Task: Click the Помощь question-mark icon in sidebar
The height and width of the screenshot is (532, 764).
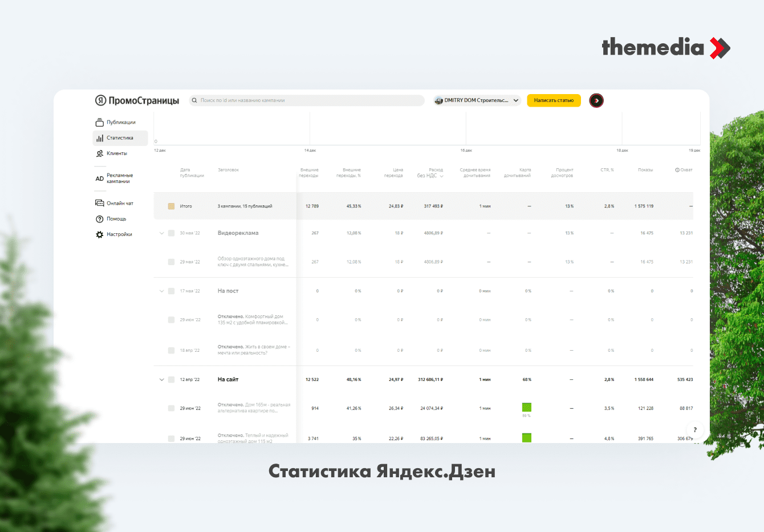Action: coord(100,219)
